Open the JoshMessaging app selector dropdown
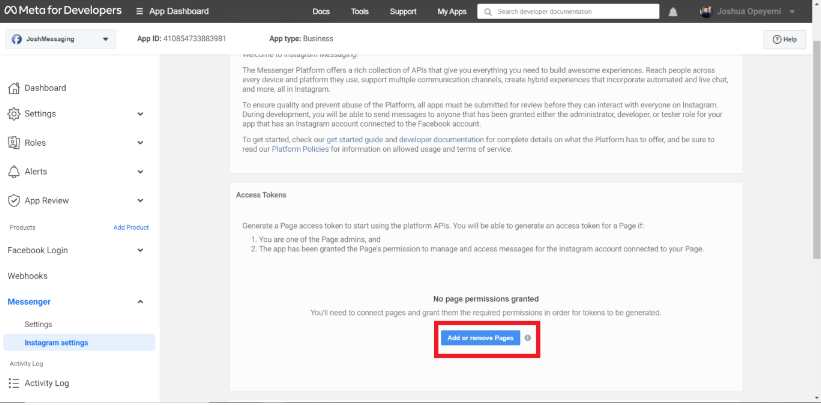 60,39
